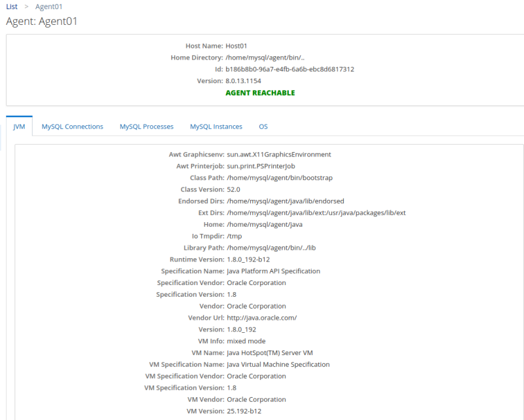
Task: Click the VM Info value mixed mode
Action: 246,341
